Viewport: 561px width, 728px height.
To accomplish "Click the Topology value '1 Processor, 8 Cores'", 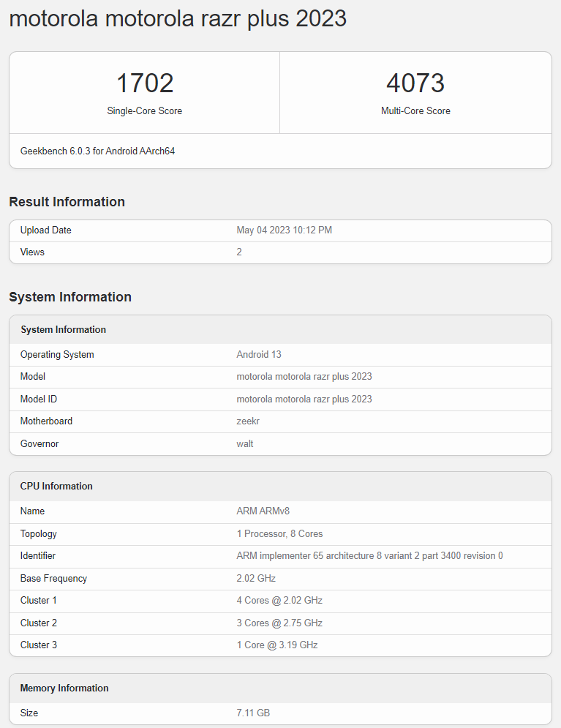I will pos(279,534).
